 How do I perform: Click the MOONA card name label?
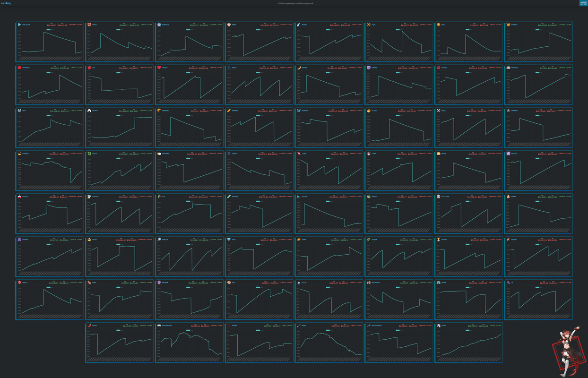click(165, 283)
